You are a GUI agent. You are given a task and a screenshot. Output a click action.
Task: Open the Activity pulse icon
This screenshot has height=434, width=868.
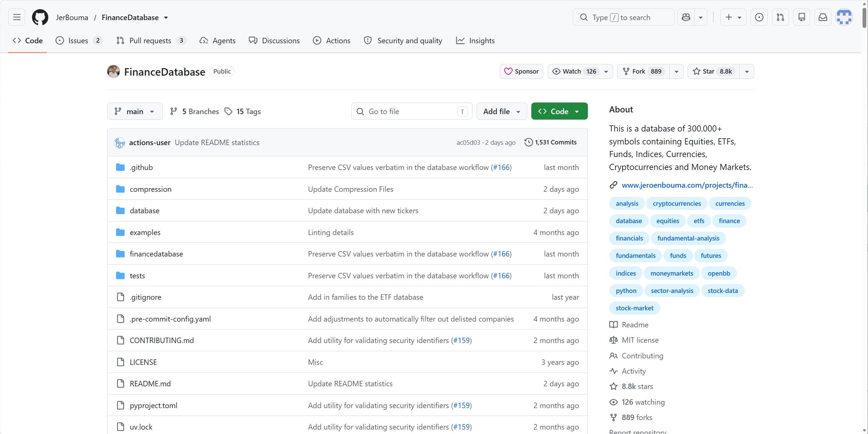613,371
